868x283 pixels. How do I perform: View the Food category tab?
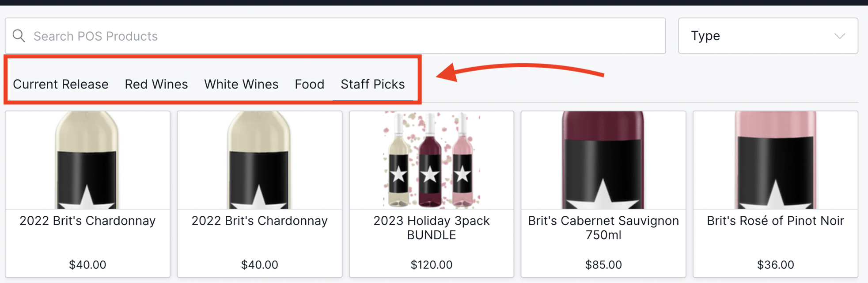click(309, 84)
